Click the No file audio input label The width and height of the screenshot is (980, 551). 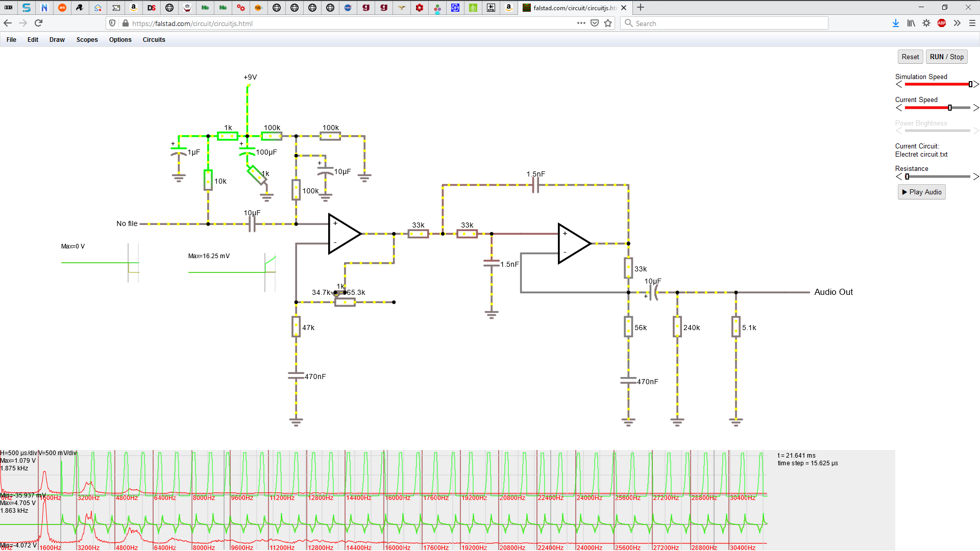click(127, 223)
